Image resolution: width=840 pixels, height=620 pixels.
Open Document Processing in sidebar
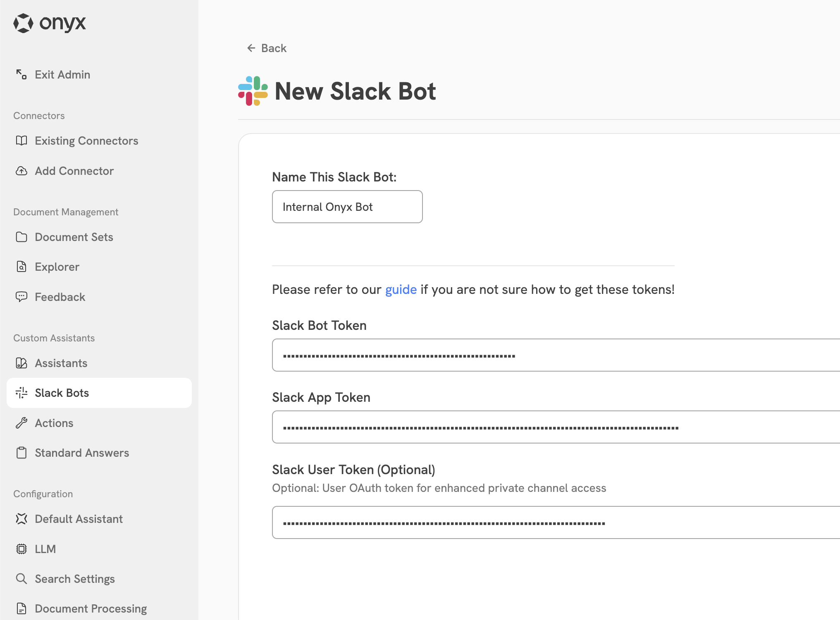tap(91, 608)
